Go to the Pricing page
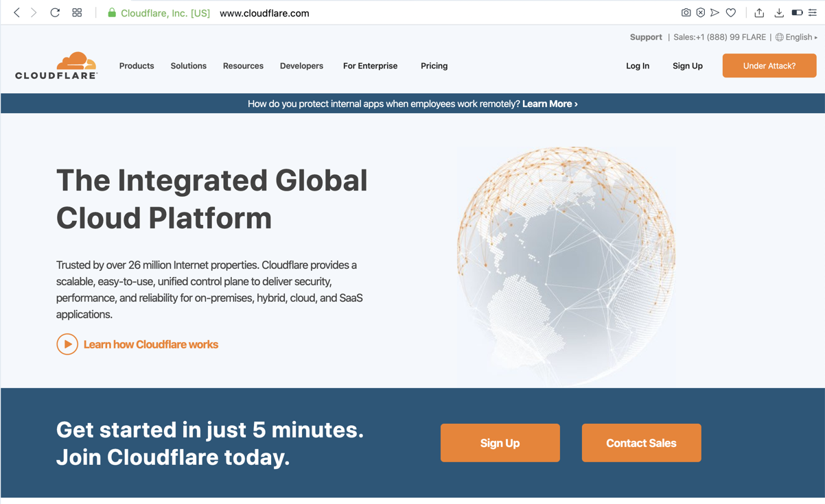 pos(434,66)
